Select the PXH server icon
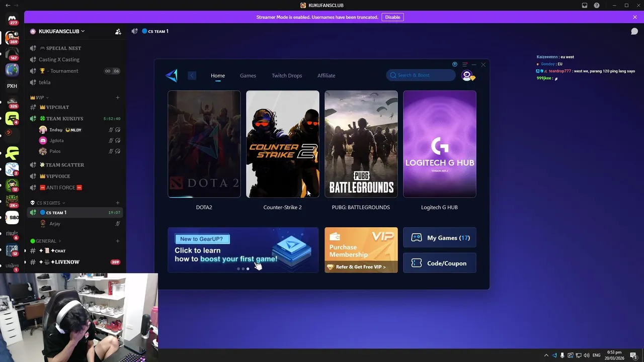 tap(12, 86)
